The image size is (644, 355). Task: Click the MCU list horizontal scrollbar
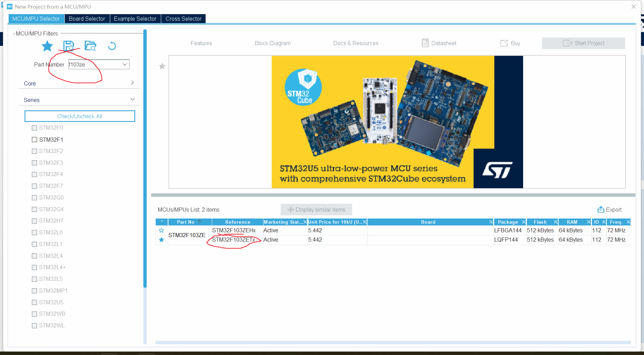tap(393, 343)
